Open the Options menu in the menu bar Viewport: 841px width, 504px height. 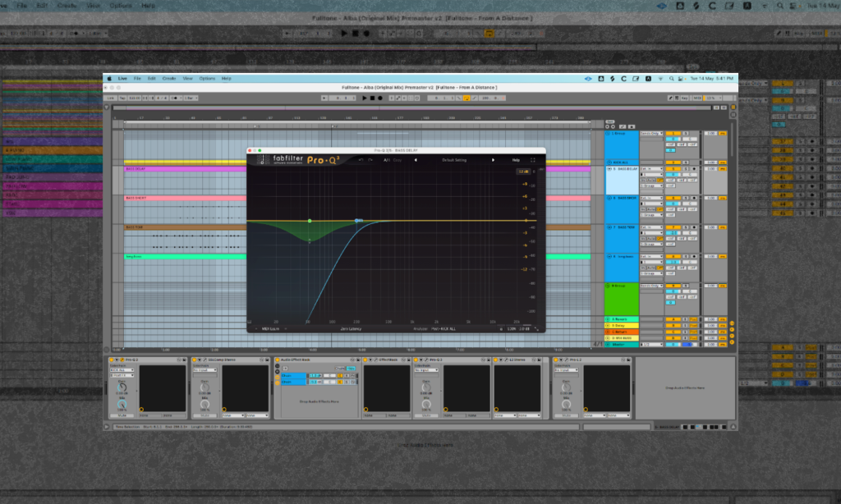[207, 78]
